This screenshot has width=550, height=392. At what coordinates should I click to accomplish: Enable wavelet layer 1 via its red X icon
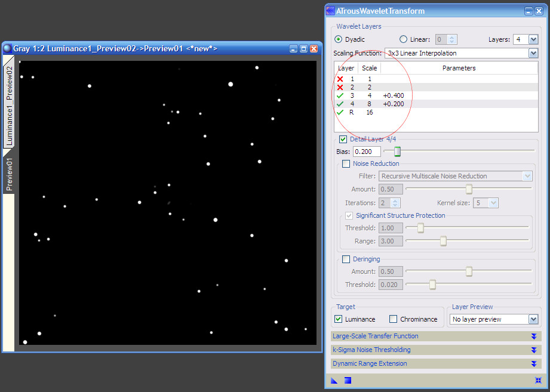(339, 79)
